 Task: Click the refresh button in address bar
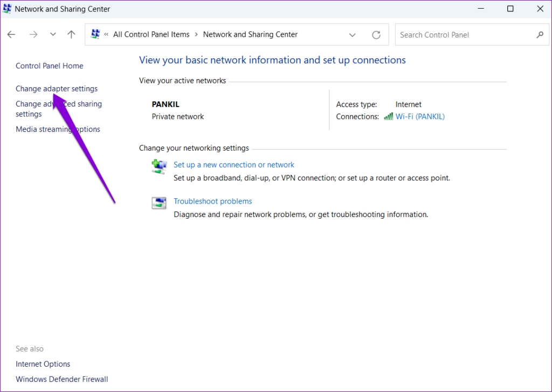pos(376,34)
